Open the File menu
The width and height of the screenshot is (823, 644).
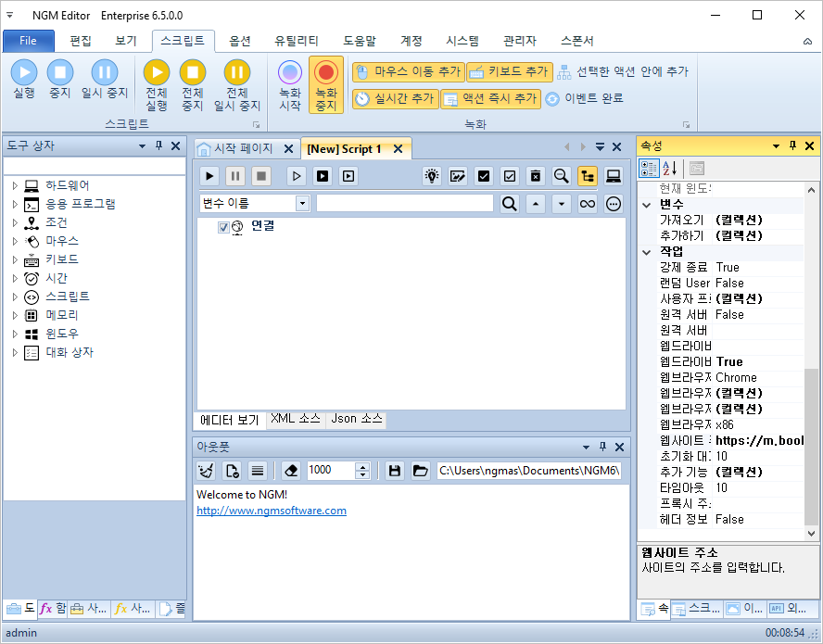coord(29,41)
